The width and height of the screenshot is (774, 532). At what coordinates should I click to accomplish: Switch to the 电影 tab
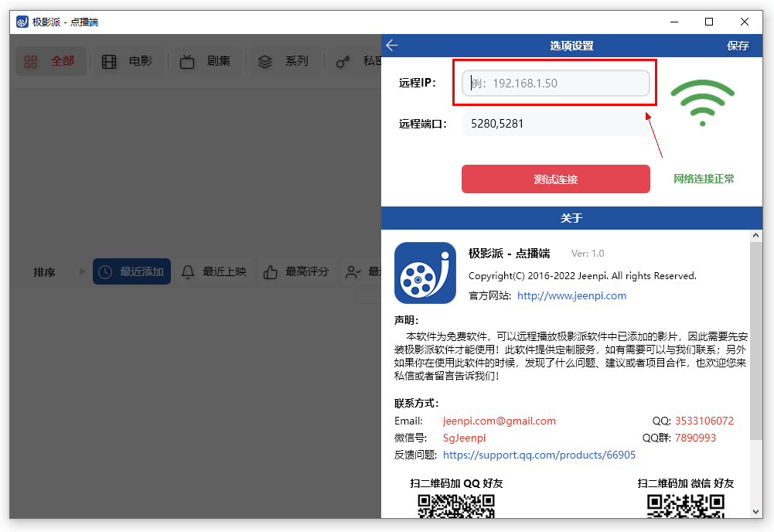[128, 61]
